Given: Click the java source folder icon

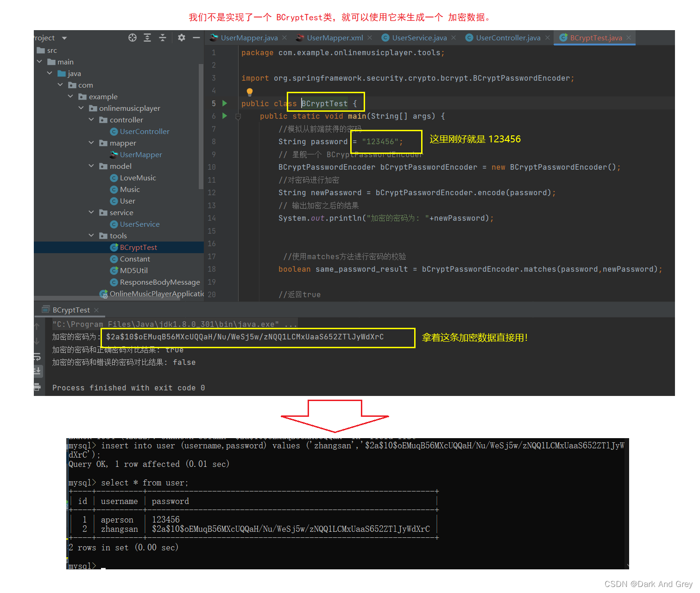Looking at the screenshot, I should [x=62, y=73].
